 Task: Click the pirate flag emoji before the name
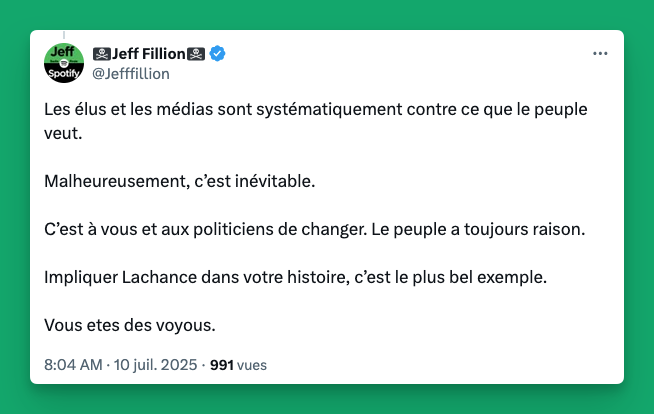[x=102, y=54]
